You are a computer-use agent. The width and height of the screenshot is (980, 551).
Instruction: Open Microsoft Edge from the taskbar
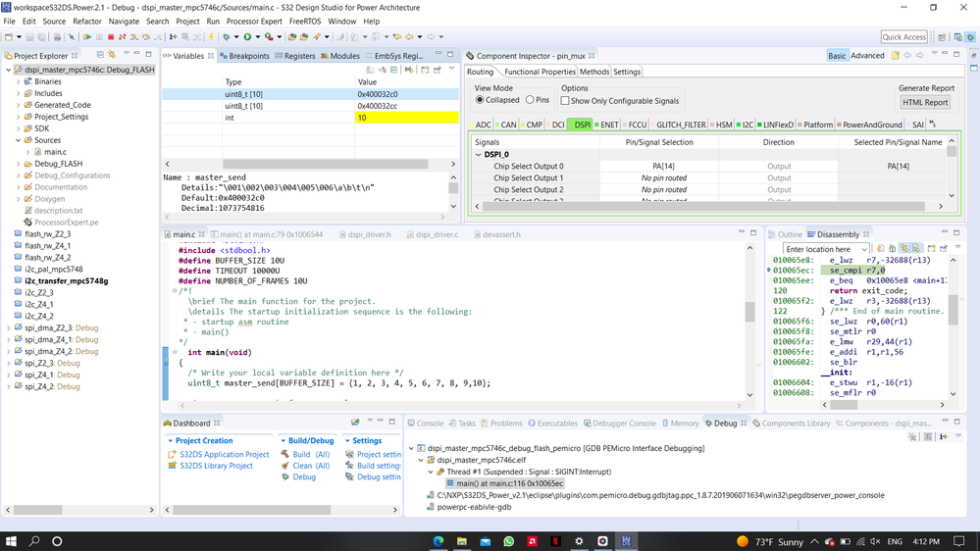(438, 541)
